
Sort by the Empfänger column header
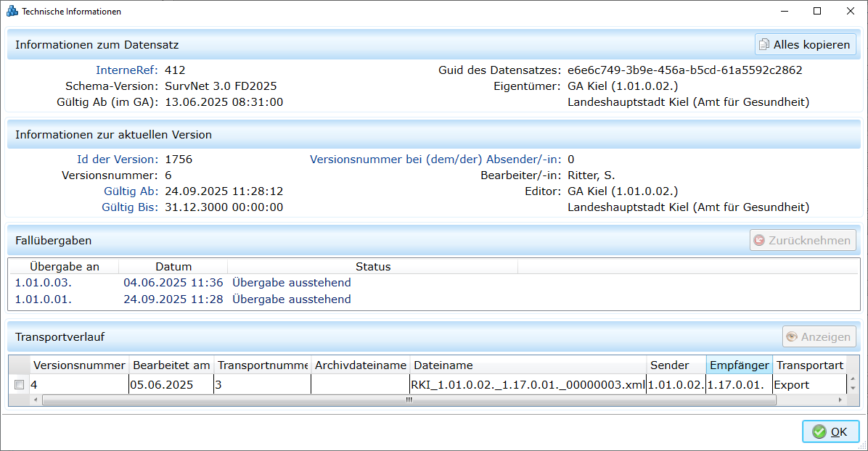(739, 365)
